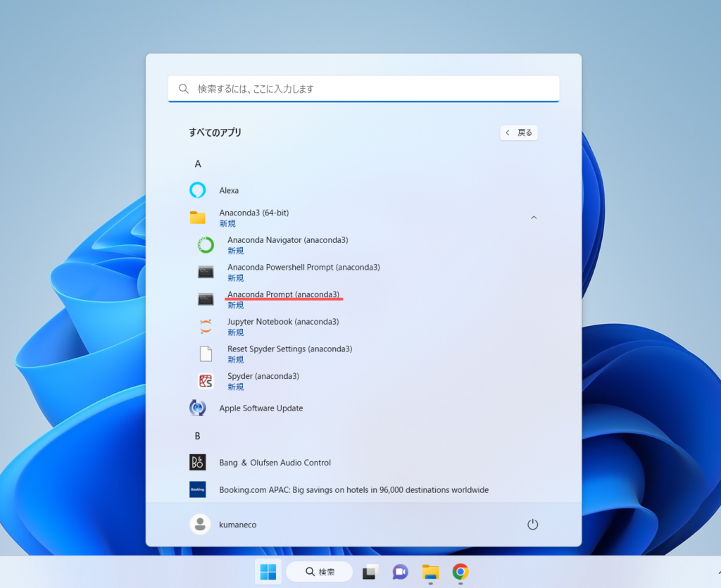Launch Google Chrome from the taskbar
The height and width of the screenshot is (588, 721).
(460, 572)
